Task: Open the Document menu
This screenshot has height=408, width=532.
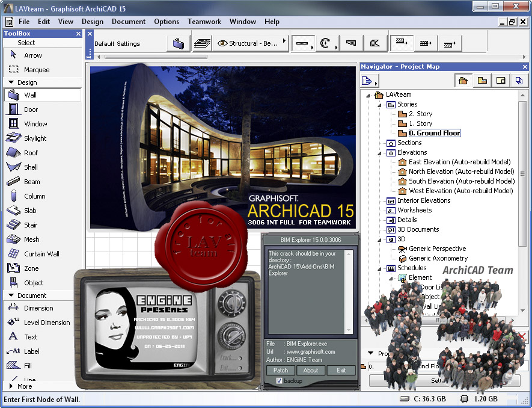Action: [129, 22]
